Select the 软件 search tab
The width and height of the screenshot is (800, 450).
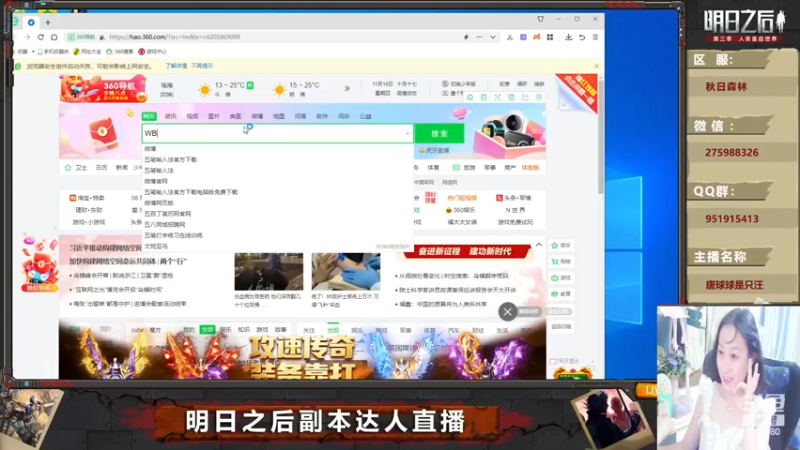click(x=322, y=116)
